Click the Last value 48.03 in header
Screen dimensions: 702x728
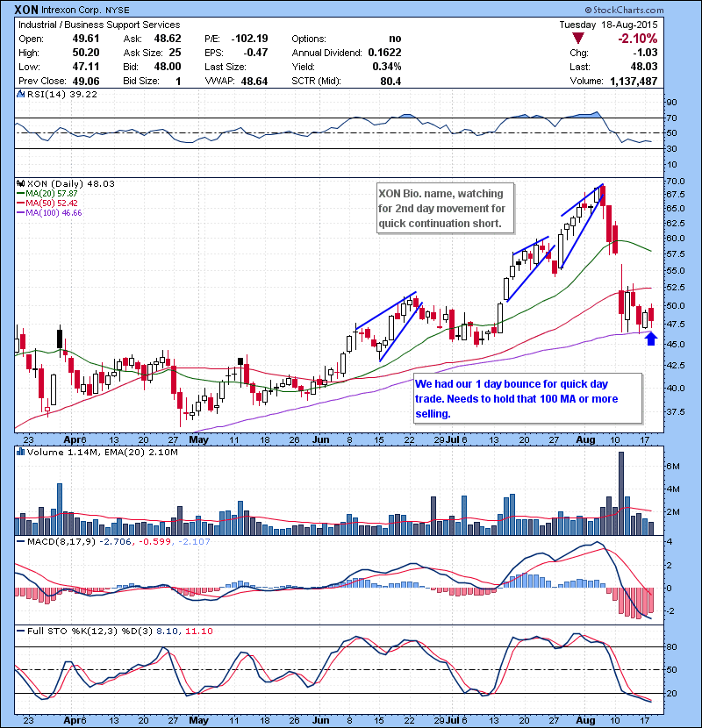click(644, 67)
